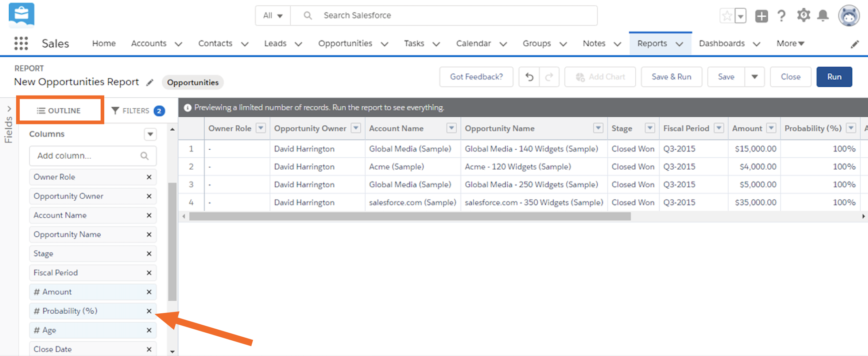Open the user profile avatar
This screenshot has height=356, width=868.
tap(849, 16)
